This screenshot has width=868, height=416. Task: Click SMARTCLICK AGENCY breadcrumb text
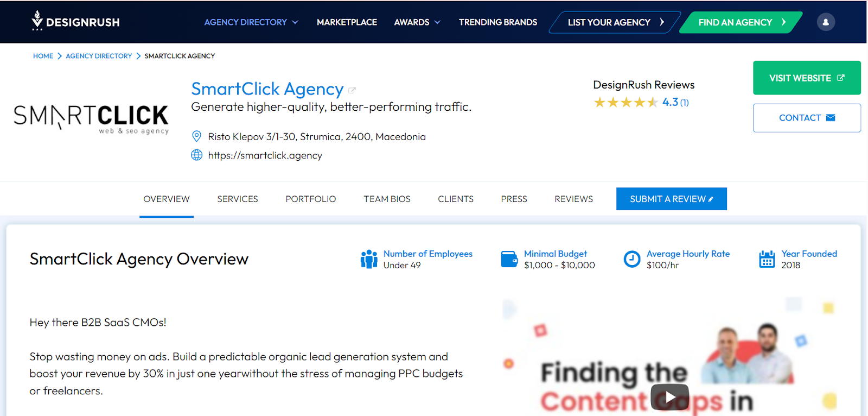click(x=180, y=56)
